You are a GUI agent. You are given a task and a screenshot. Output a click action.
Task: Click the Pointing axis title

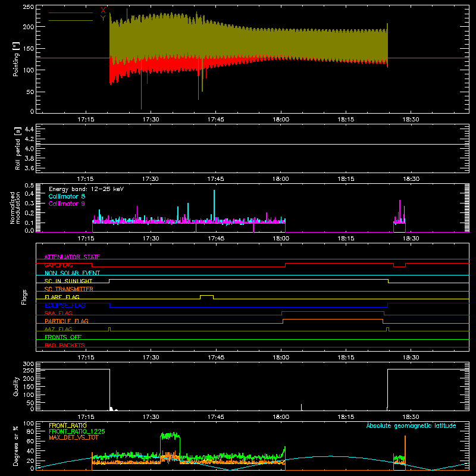16,59
